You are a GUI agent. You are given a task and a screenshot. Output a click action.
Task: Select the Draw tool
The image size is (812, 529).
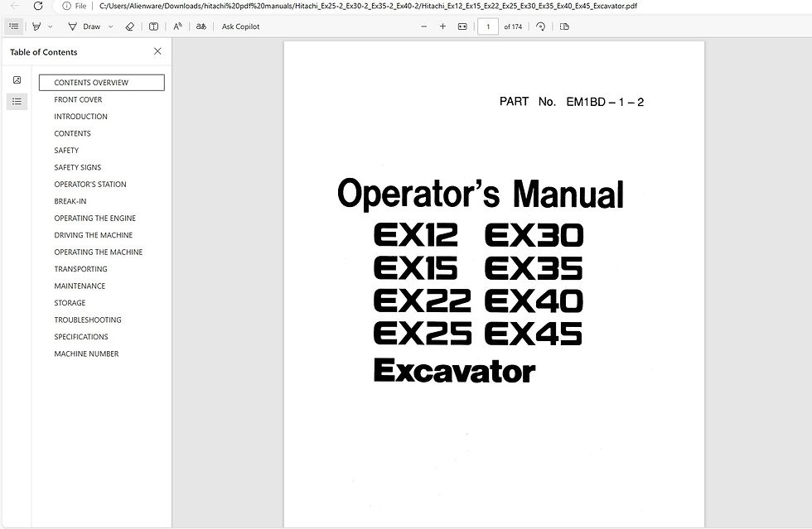tap(85, 26)
